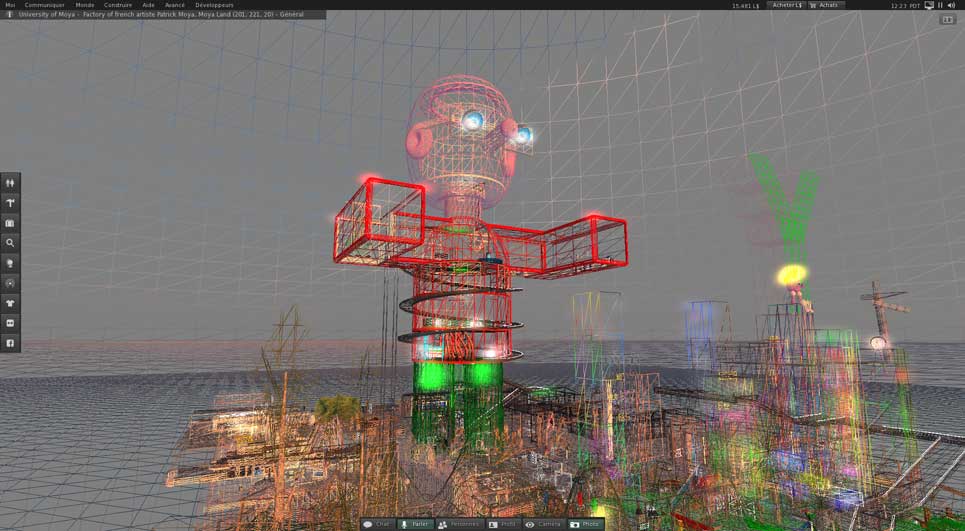The height and width of the screenshot is (531, 965).
Task: Click the Flickr icon in the sidebar
Action: tap(10, 323)
